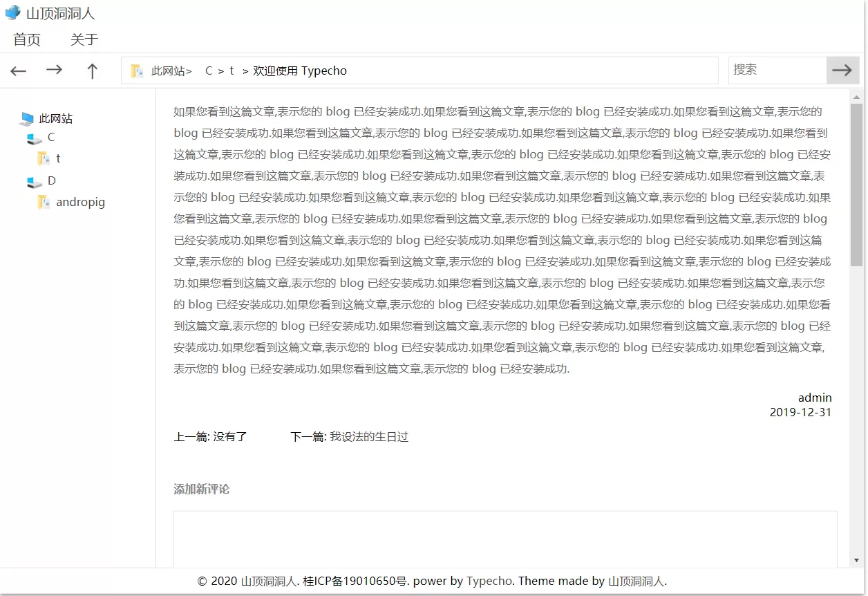Click the folder icon in address bar
868x596 pixels.
point(137,71)
